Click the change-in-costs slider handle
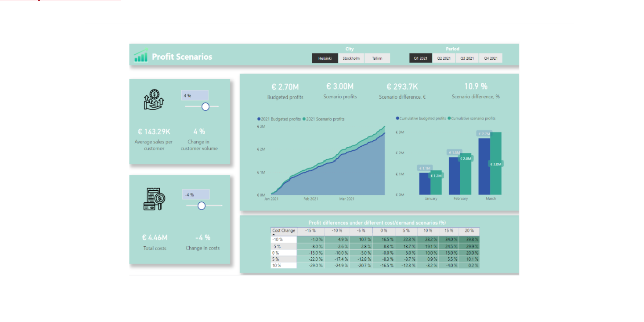 (203, 205)
